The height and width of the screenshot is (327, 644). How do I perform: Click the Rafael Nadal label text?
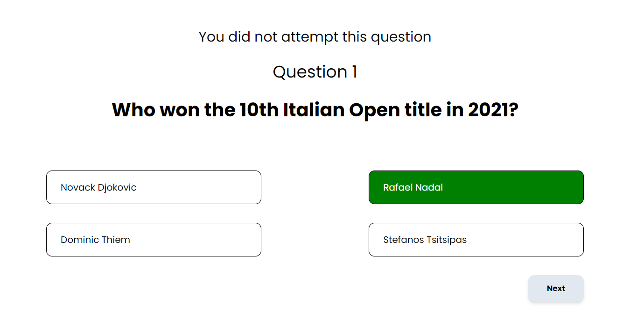click(413, 187)
